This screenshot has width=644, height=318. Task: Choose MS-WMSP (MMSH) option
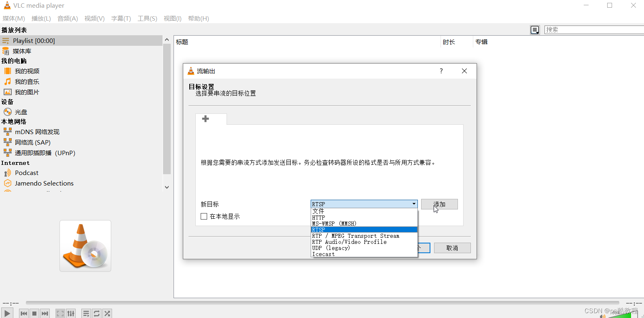(364, 224)
